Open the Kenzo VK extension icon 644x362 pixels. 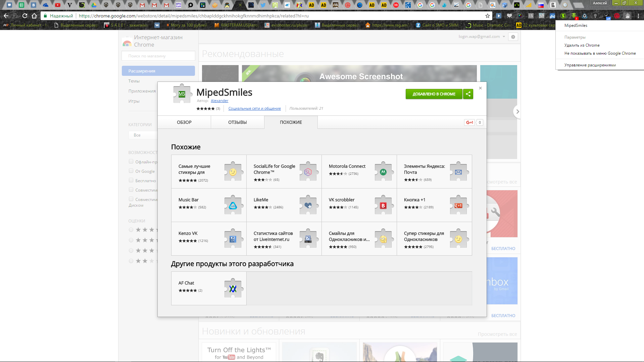tap(233, 239)
